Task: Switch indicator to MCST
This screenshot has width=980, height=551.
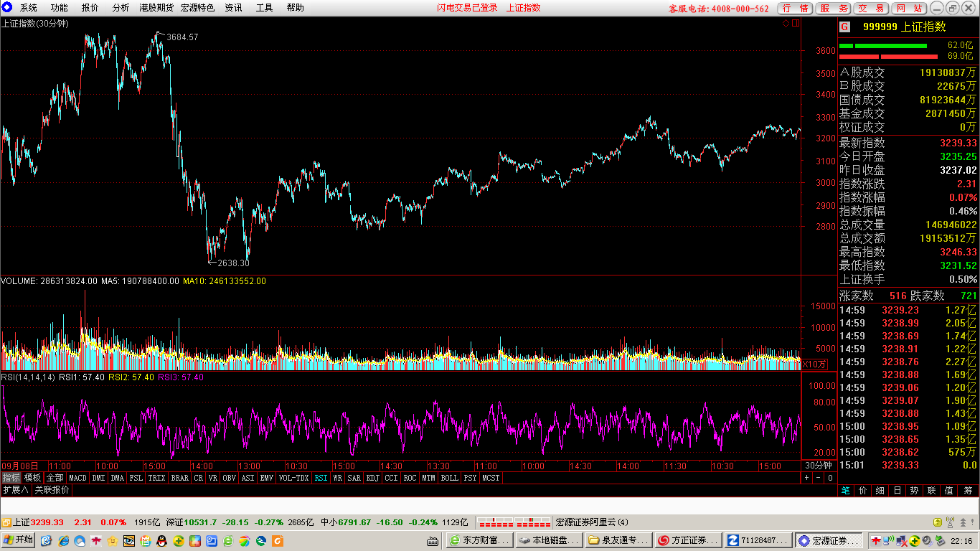Action: [491, 478]
